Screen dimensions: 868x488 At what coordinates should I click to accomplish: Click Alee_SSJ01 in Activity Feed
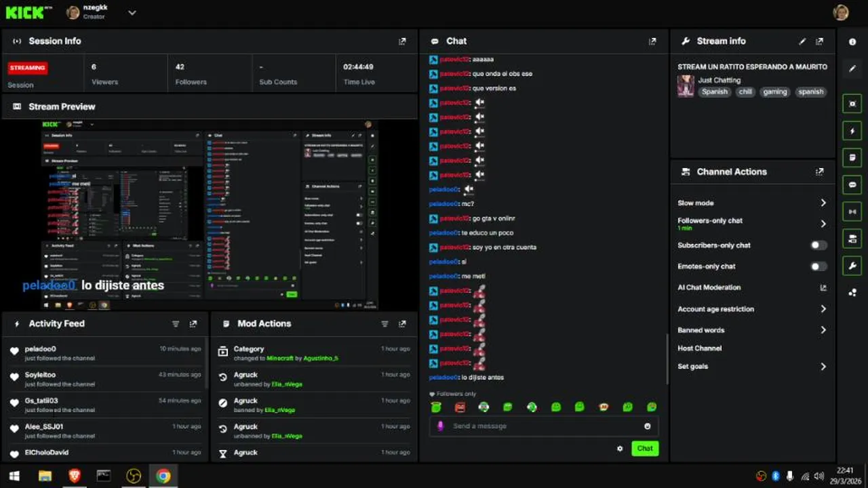(43, 427)
